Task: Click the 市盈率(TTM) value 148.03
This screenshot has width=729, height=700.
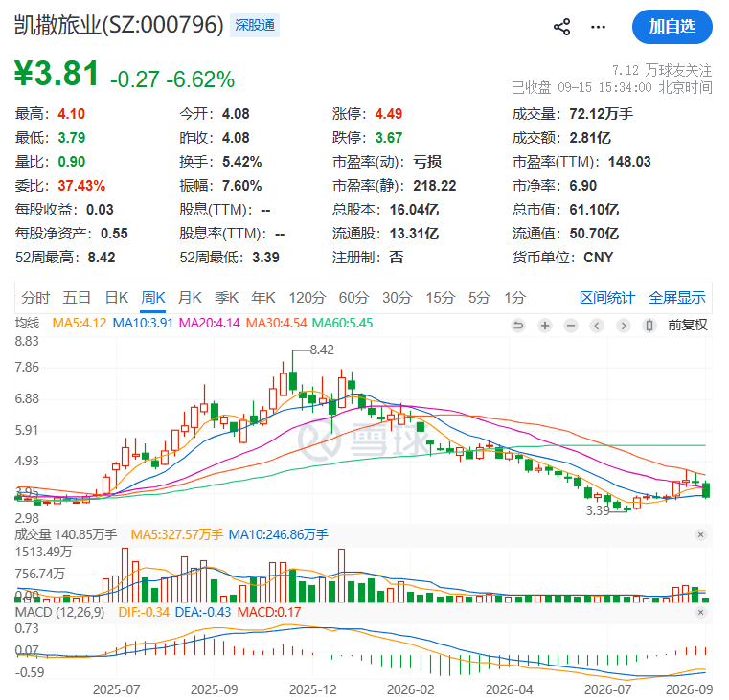Action: click(x=629, y=161)
